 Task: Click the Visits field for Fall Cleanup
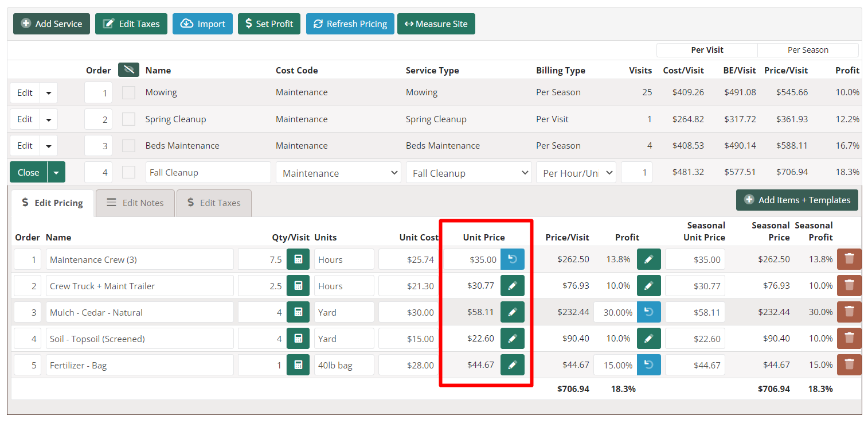coord(636,172)
